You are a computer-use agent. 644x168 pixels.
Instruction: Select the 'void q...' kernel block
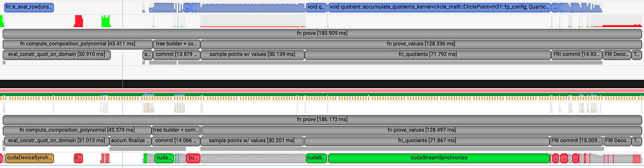click(316, 7)
